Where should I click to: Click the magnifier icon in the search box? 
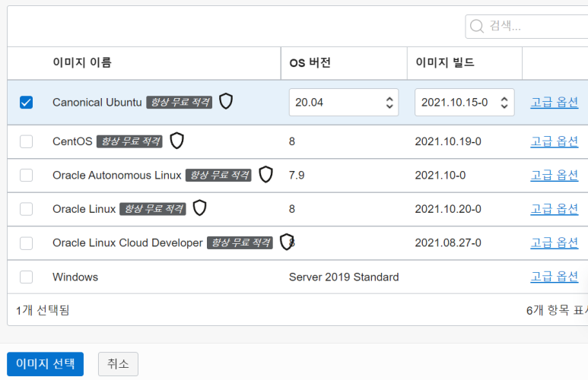(x=477, y=27)
